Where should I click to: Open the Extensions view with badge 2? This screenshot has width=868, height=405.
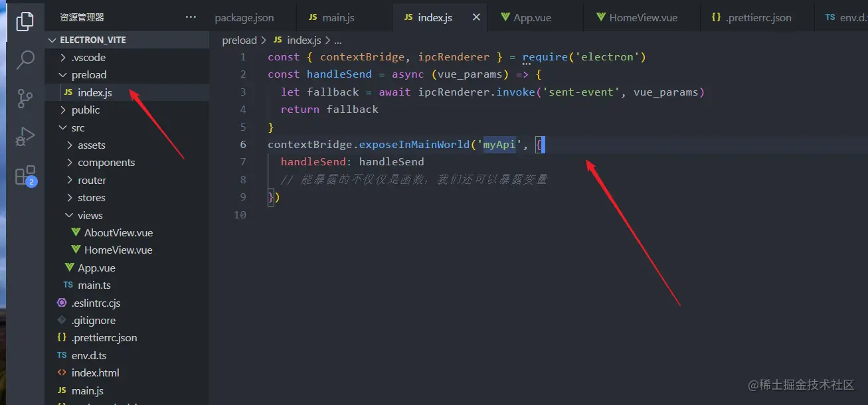click(x=25, y=176)
